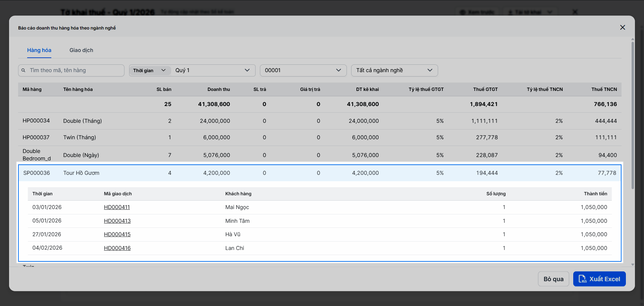Click customer name Lan Chi
This screenshot has height=306, width=644.
[x=235, y=248]
